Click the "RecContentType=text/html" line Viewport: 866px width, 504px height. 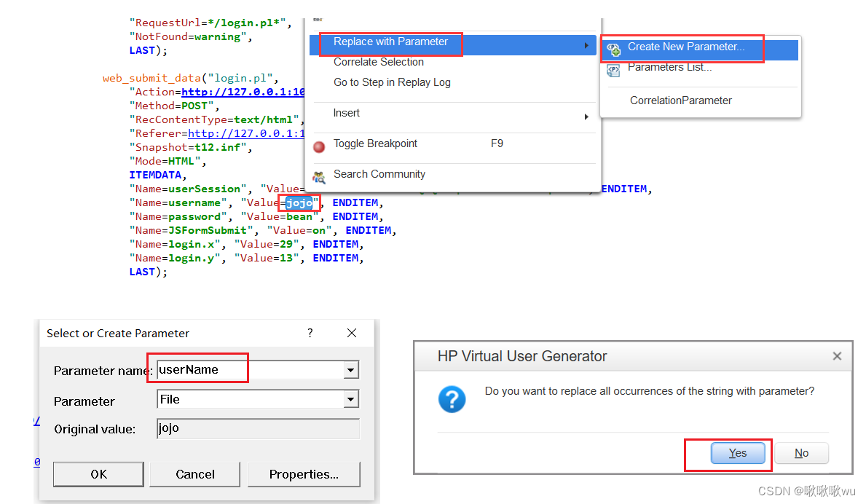217,119
